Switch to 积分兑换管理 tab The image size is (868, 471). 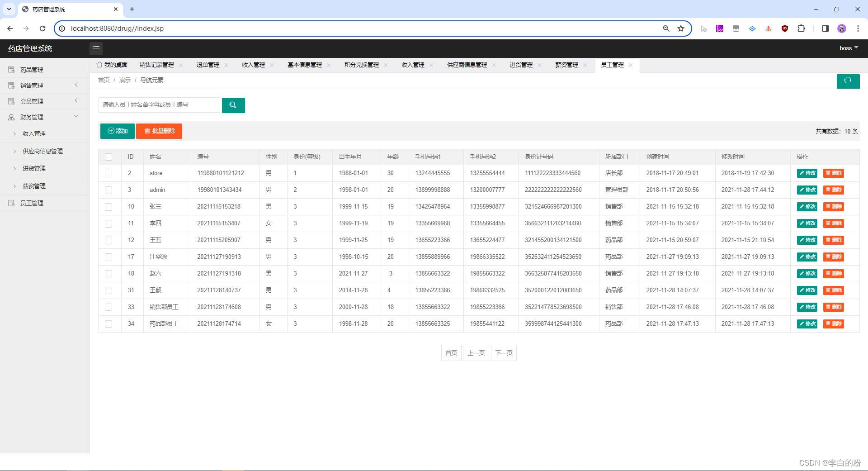coord(362,65)
